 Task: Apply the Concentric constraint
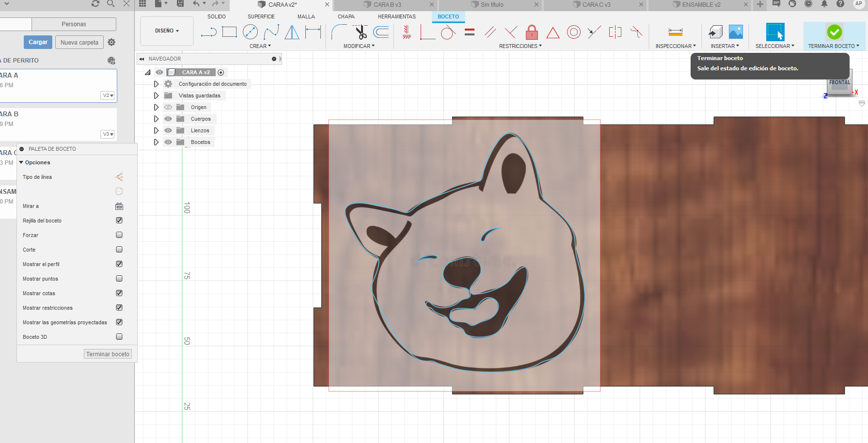573,32
